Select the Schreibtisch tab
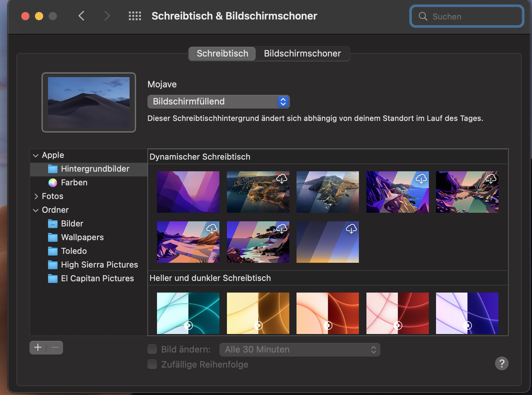This screenshot has height=395, width=532. 222,54
